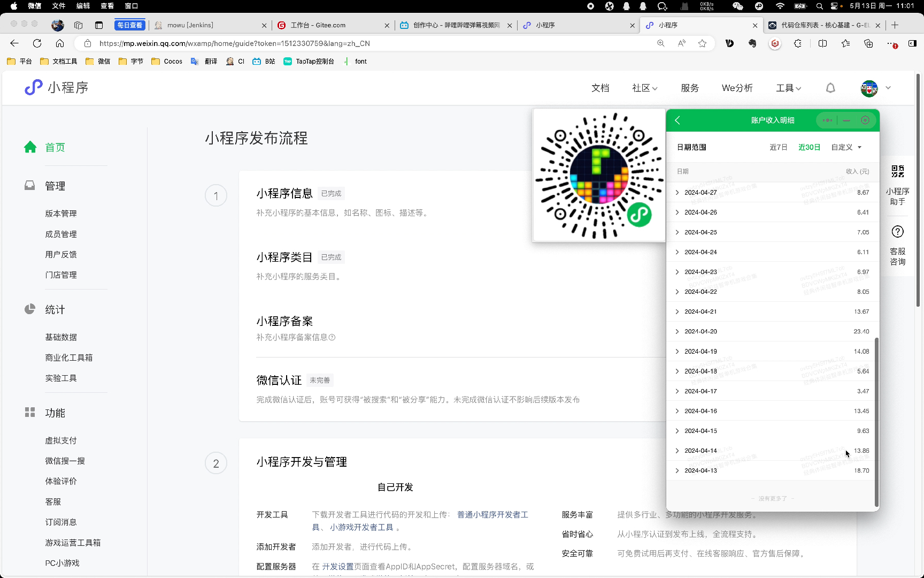Go to the browser home page

[x=60, y=43]
